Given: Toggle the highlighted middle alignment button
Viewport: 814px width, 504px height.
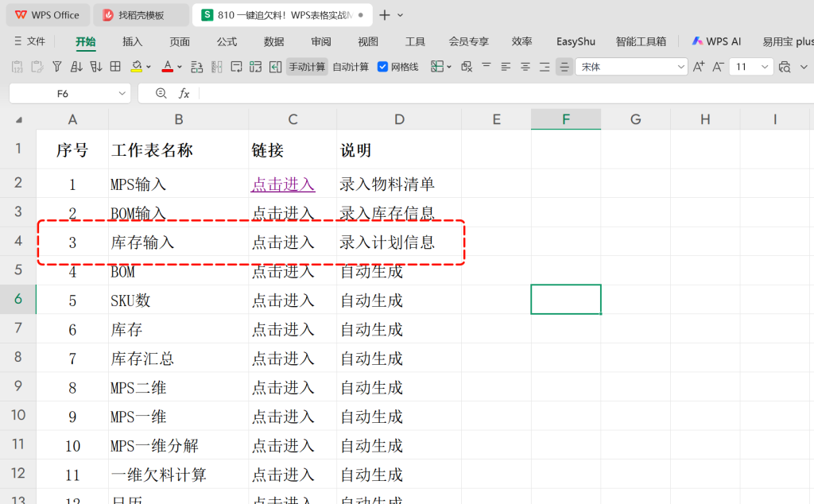Looking at the screenshot, I should coord(564,67).
